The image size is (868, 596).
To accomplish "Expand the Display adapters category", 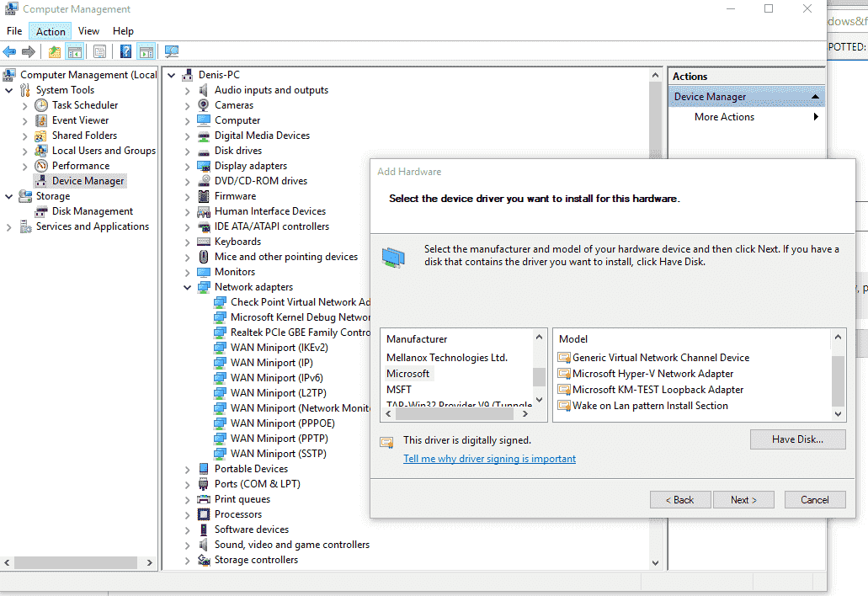I will click(x=187, y=166).
